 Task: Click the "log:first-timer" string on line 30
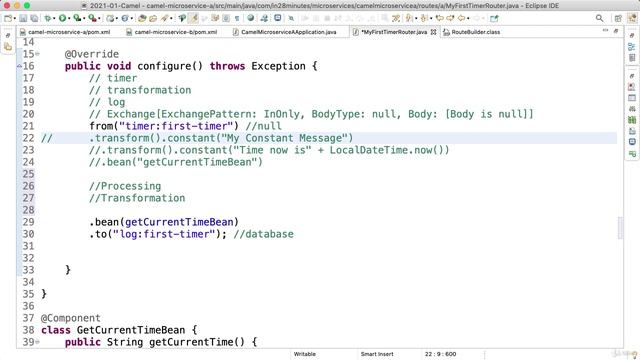164,234
